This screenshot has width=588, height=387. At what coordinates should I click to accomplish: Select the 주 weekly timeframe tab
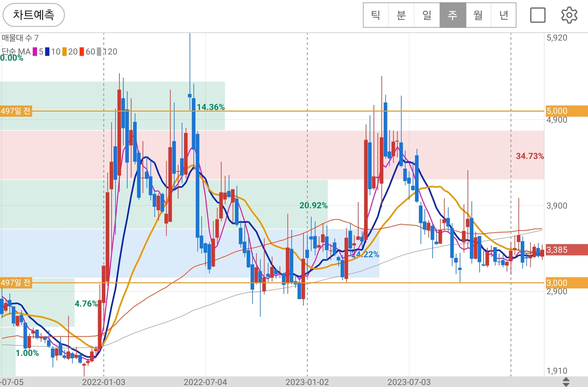[x=453, y=15]
